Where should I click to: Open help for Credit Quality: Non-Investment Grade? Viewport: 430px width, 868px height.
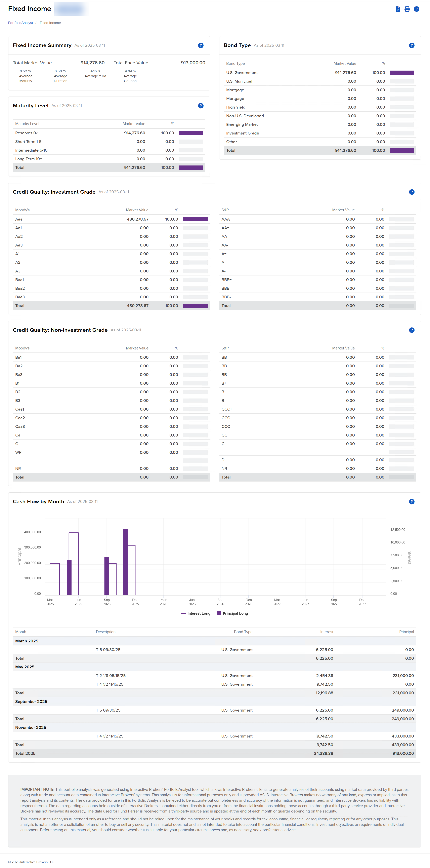(x=412, y=330)
